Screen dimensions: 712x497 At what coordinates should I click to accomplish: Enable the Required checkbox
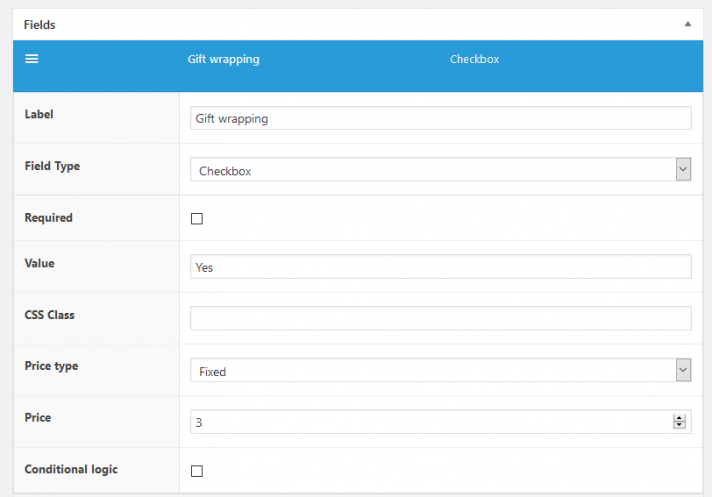pos(197,219)
